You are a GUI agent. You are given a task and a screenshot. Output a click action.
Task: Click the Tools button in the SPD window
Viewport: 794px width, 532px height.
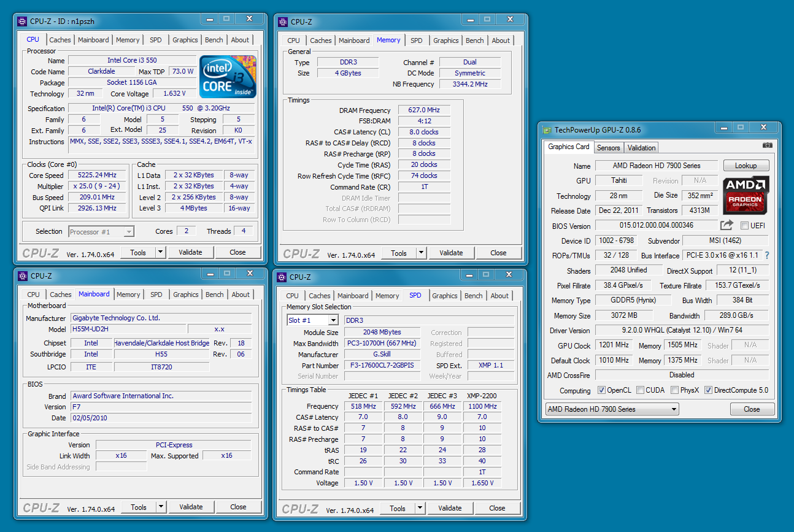pyautogui.click(x=398, y=508)
